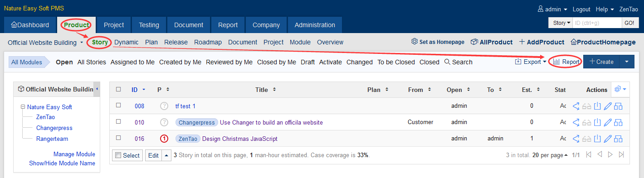Viewport: 644px width, 178px height.
Task: Click the decompose icon for story 010
Action: 618,122
